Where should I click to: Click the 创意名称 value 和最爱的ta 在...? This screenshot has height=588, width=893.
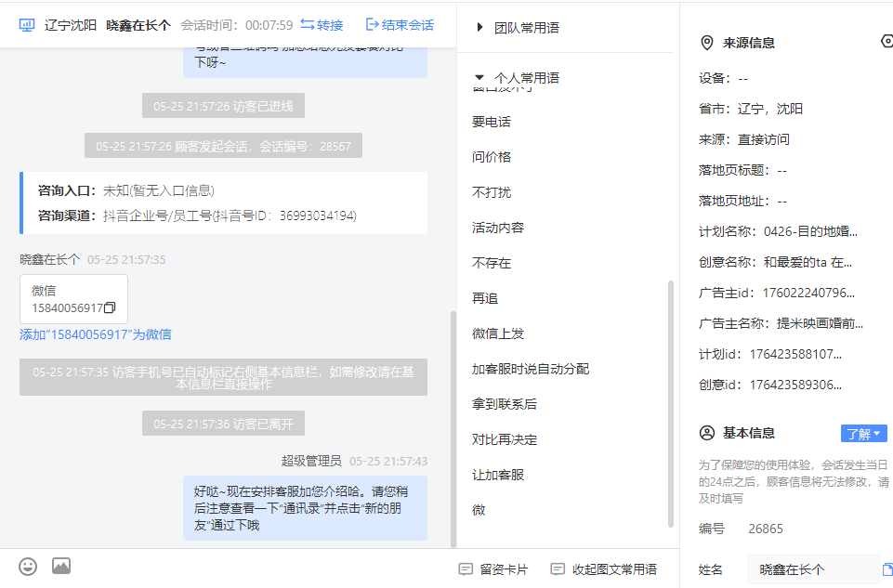pyautogui.click(x=808, y=262)
